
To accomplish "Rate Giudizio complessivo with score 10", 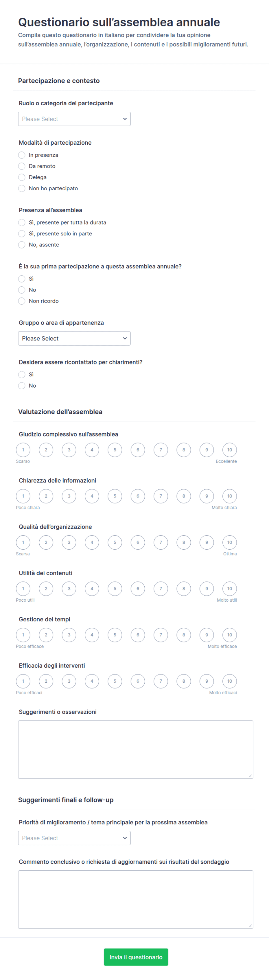I will [x=229, y=450].
